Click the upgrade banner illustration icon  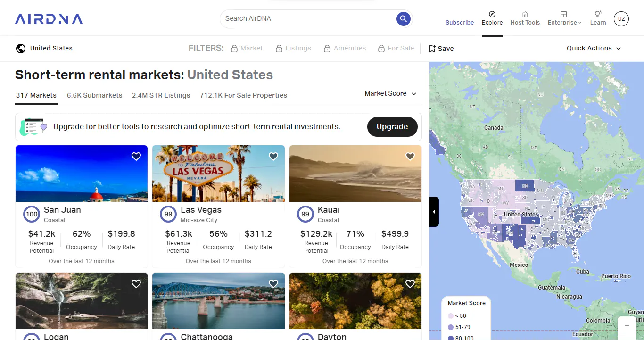point(33,127)
